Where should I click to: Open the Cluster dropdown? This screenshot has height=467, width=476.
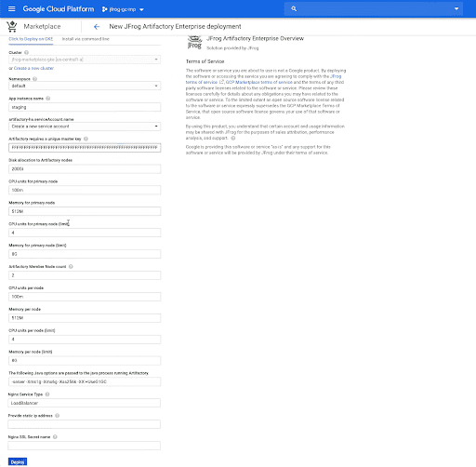(x=85, y=60)
